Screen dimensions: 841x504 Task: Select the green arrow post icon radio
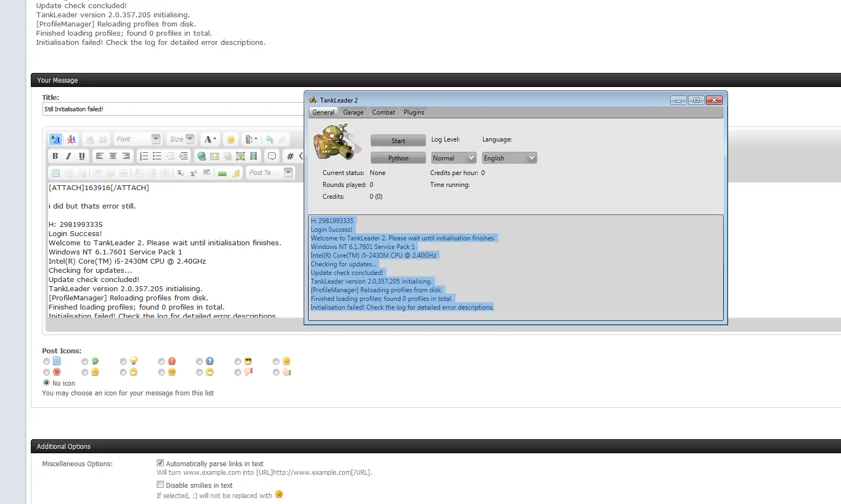coord(85,361)
